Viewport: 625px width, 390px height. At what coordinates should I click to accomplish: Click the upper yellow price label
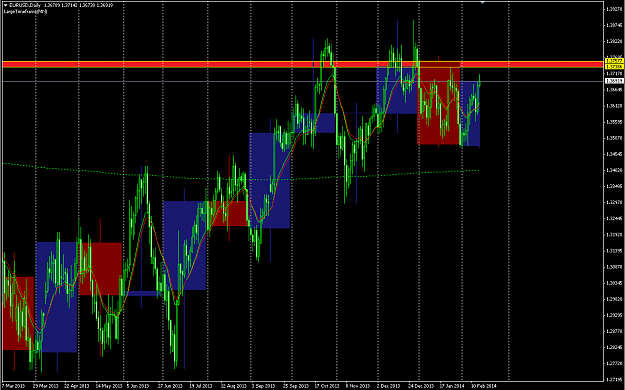coord(614,61)
